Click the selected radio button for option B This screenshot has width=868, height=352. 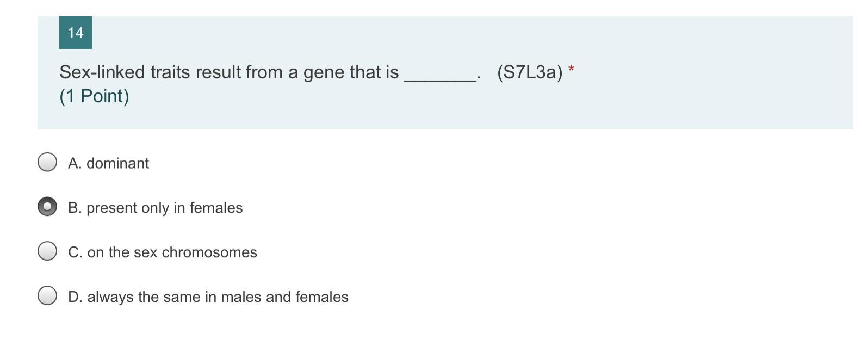click(x=47, y=206)
